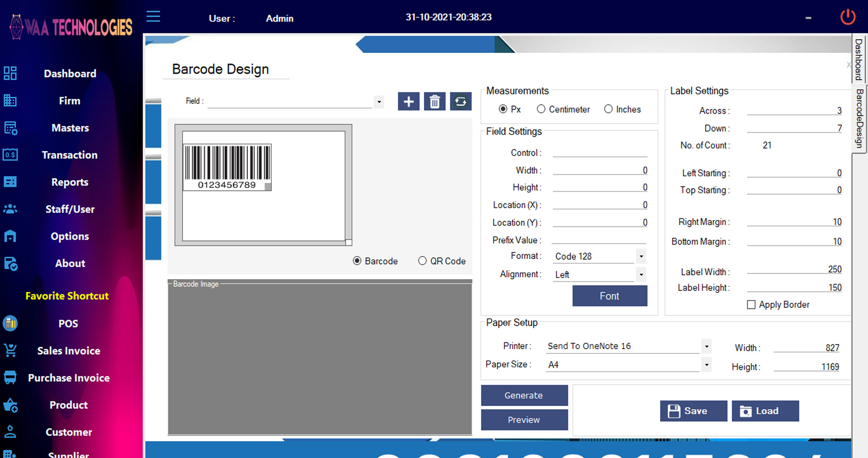The height and width of the screenshot is (458, 868).
Task: Open the hamburger menu icon
Action: (x=153, y=17)
